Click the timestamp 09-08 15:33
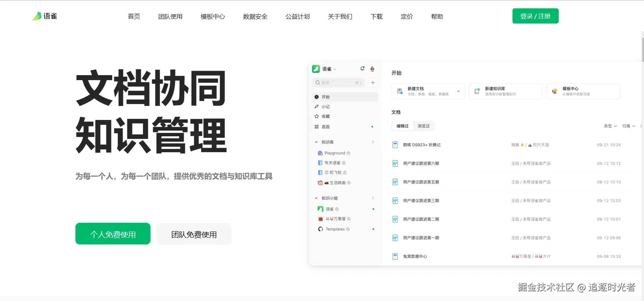The image size is (644, 301). (x=609, y=257)
